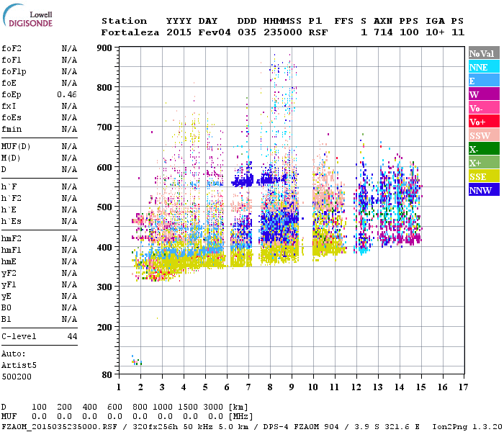Click the 10 MHz frequency axis label

pos(313,387)
